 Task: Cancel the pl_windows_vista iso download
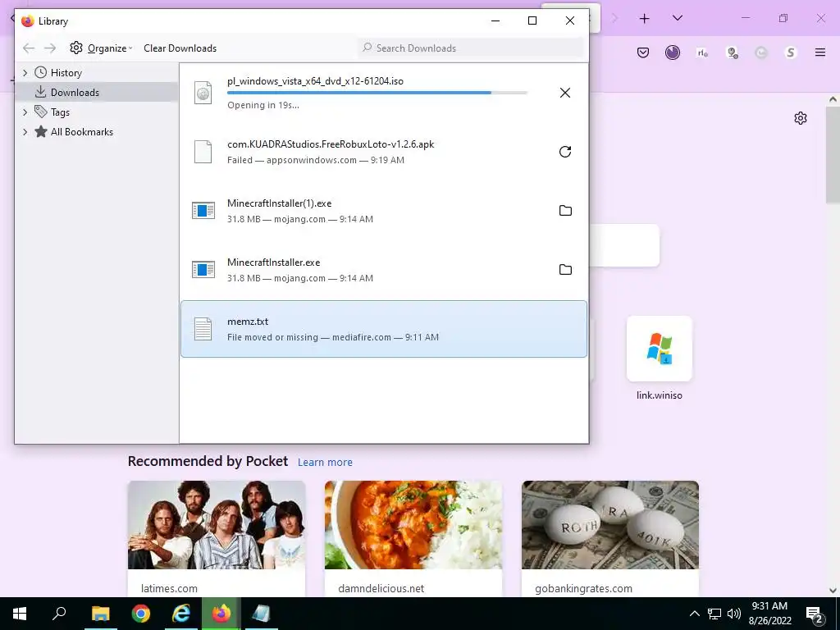(564, 93)
